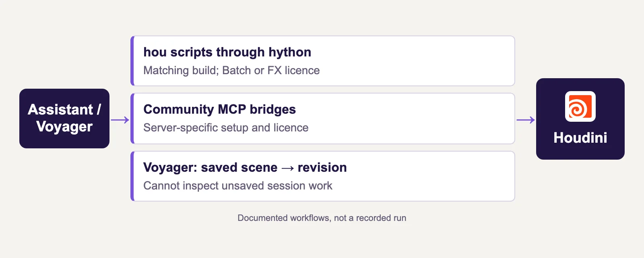Click the purple accent bar on hython card
Image resolution: width=644 pixels, height=258 pixels.
[132, 61]
